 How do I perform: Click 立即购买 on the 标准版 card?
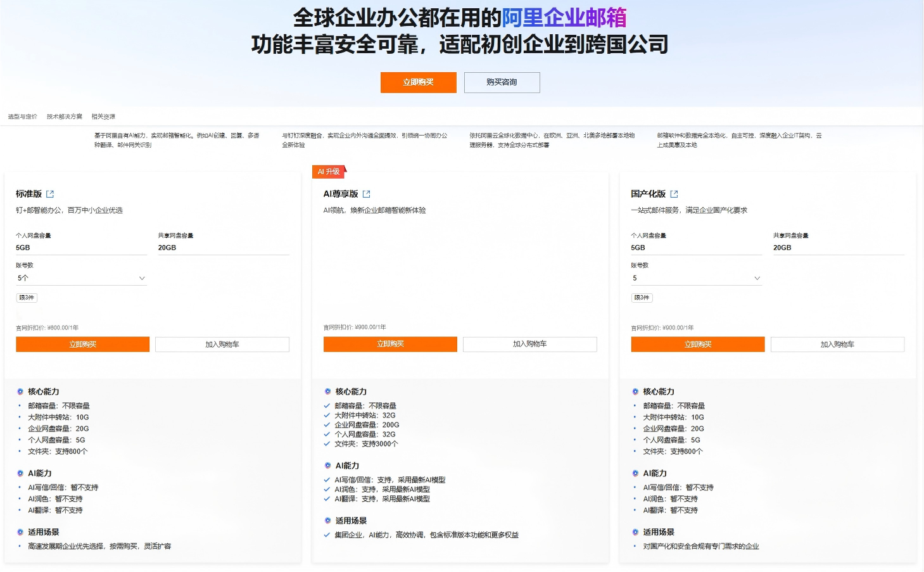click(x=82, y=344)
